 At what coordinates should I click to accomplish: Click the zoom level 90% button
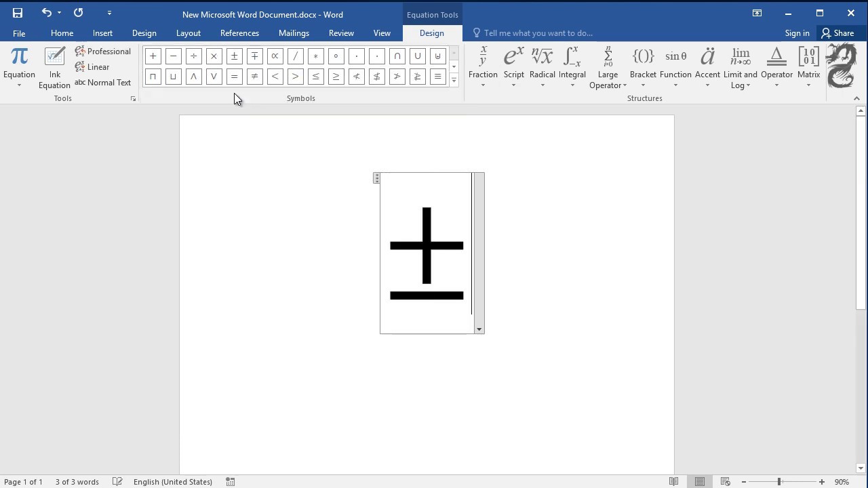[x=842, y=482]
